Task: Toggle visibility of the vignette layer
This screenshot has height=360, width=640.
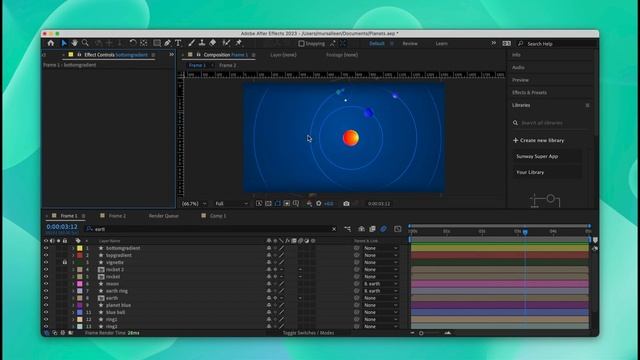Action: tap(46, 262)
